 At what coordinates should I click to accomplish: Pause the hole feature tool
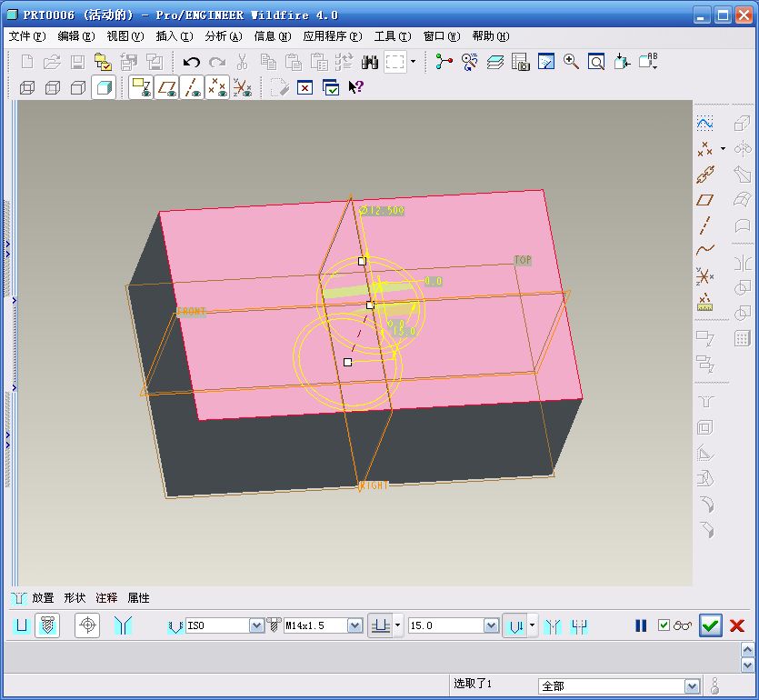641,626
